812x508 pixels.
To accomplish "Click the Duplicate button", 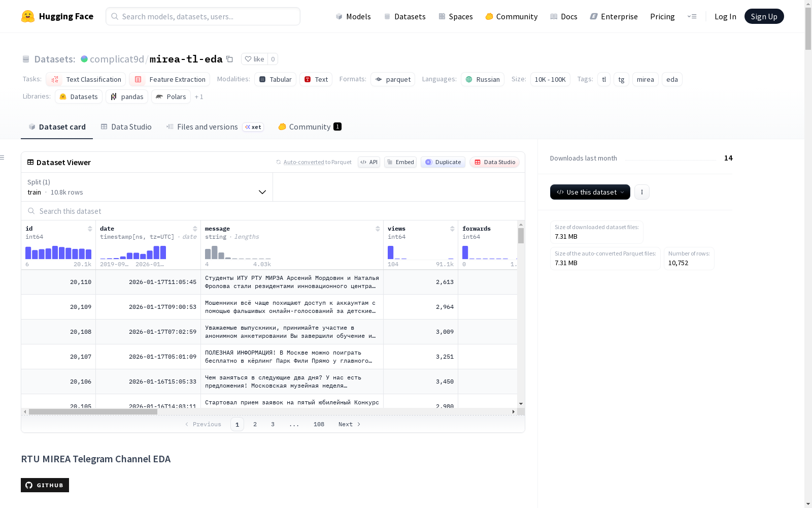I will [x=443, y=162].
